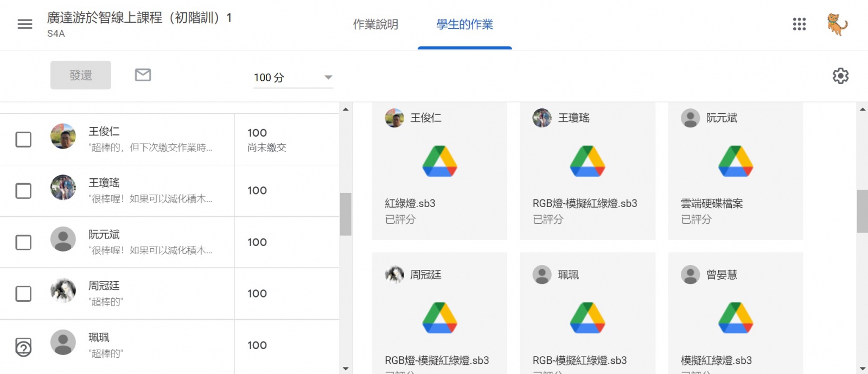
Task: Click 珮珮's comment "超棒的"
Action: pos(106,353)
